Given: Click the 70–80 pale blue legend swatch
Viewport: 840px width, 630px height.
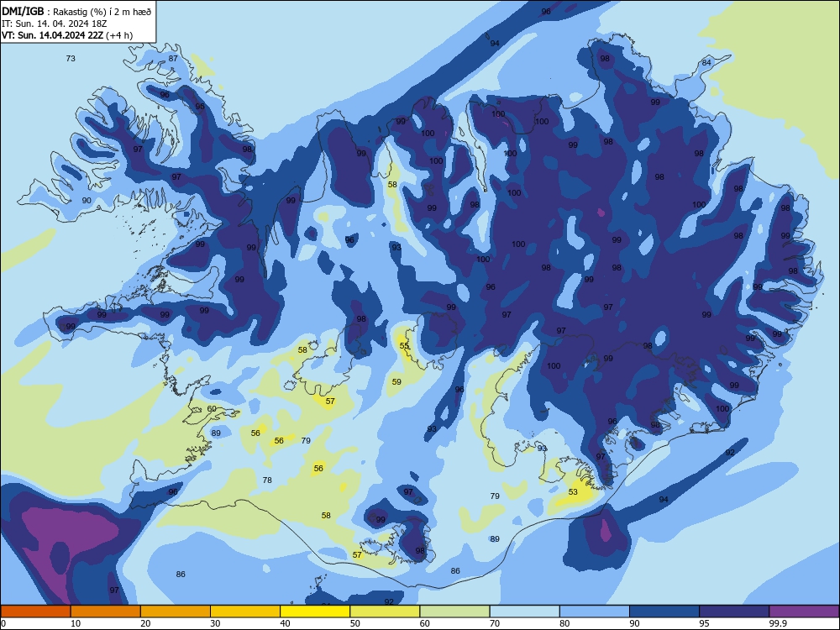Looking at the screenshot, I should [x=524, y=612].
